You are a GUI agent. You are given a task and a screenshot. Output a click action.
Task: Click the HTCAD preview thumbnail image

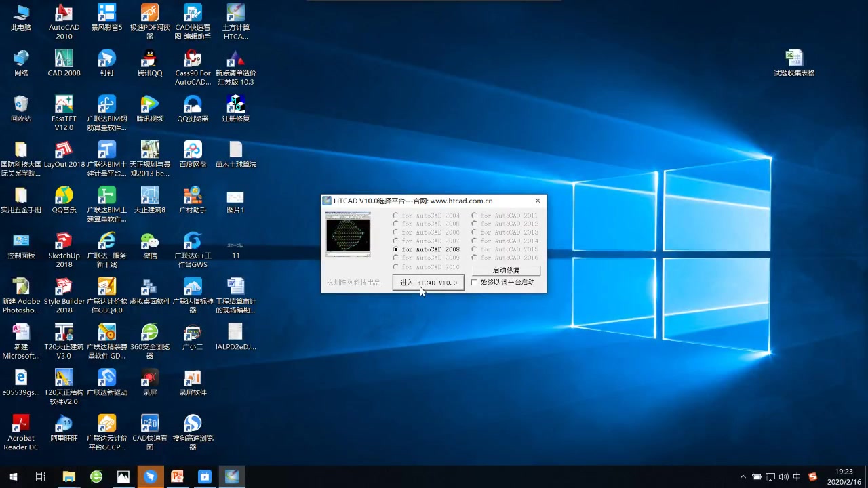pyautogui.click(x=348, y=234)
